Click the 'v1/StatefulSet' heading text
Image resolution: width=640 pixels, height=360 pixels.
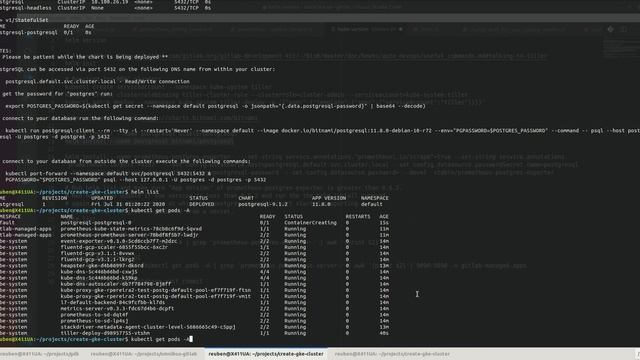27,20
